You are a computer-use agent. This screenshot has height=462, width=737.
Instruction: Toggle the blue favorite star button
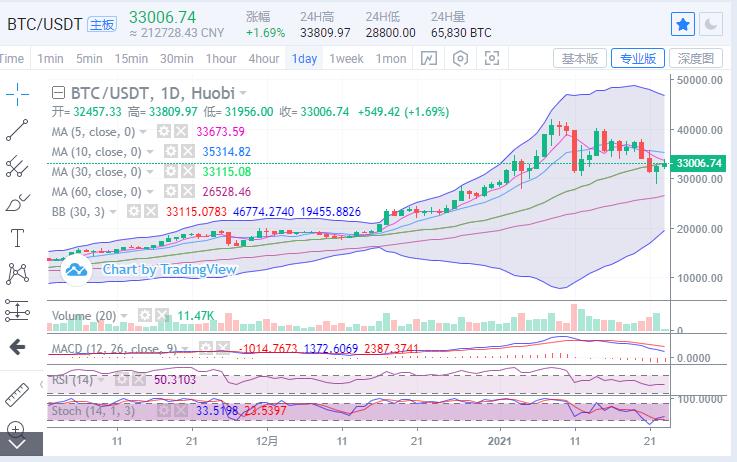pyautogui.click(x=683, y=24)
